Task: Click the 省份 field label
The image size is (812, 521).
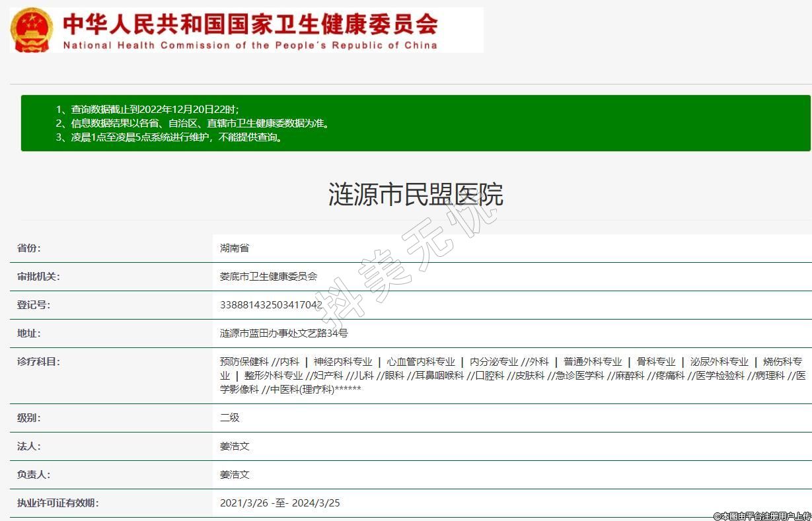Action: [x=28, y=248]
